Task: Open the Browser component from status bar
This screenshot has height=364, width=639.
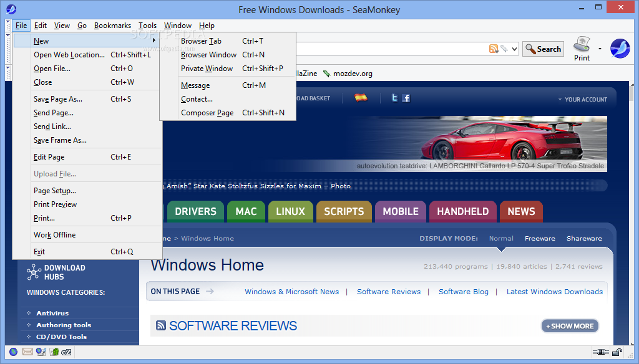Action: 14,352
